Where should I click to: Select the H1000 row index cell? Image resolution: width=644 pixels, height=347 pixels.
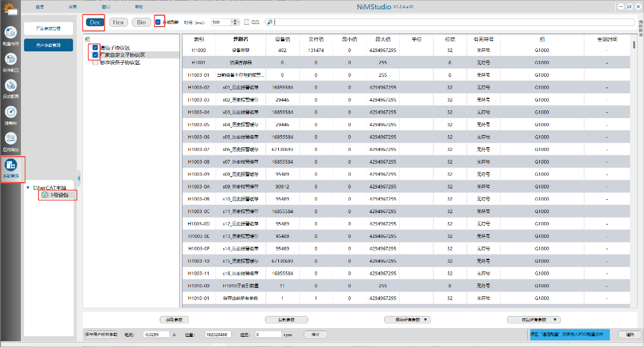tap(199, 50)
